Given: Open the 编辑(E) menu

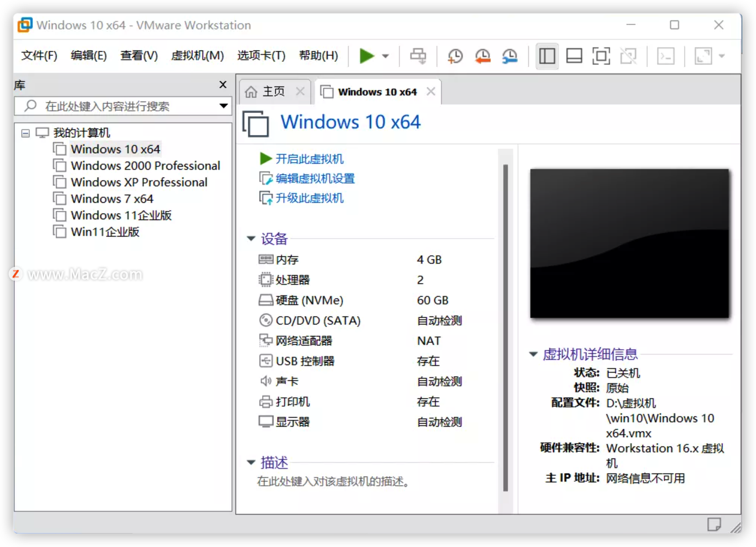Looking at the screenshot, I should coord(89,56).
